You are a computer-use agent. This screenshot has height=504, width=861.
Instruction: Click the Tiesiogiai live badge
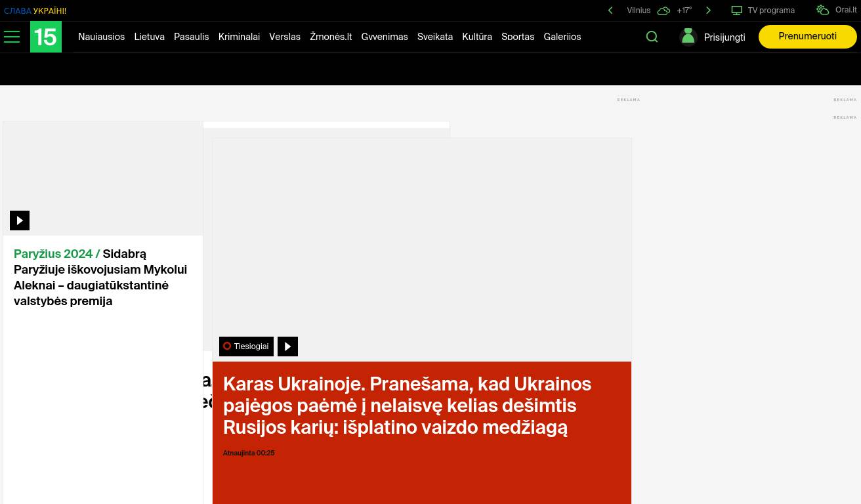pos(246,346)
